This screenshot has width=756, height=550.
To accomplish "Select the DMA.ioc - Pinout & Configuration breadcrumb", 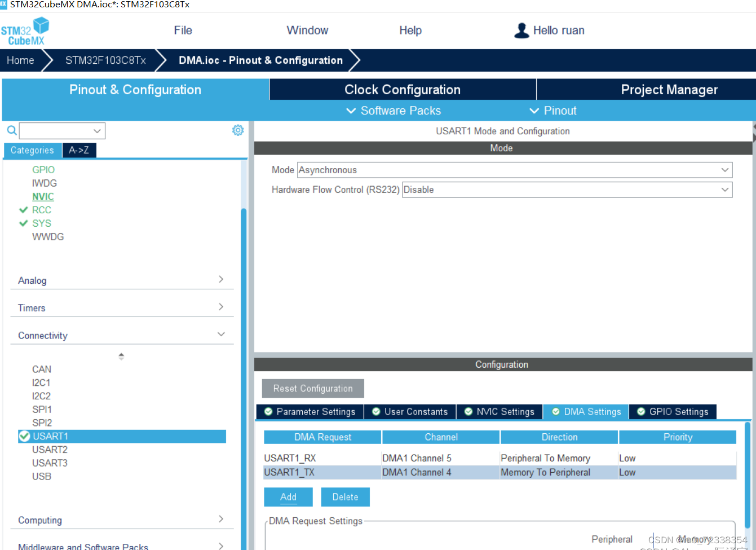I will (x=260, y=60).
